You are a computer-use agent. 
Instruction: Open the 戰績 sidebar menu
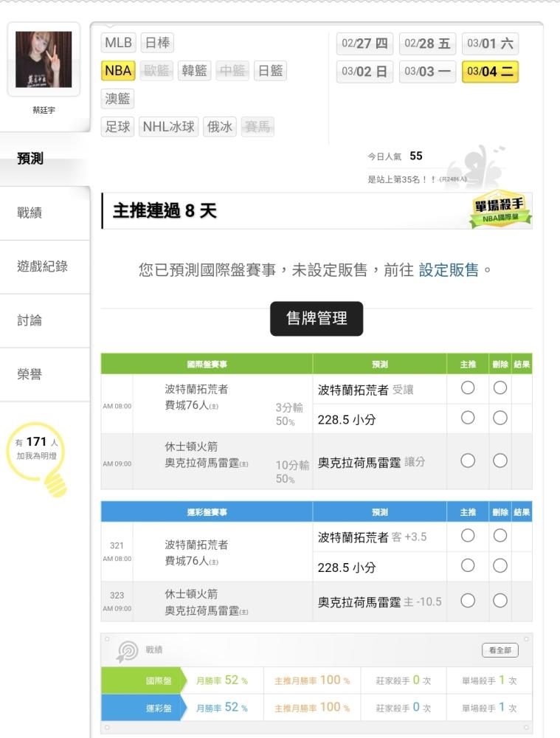click(30, 213)
